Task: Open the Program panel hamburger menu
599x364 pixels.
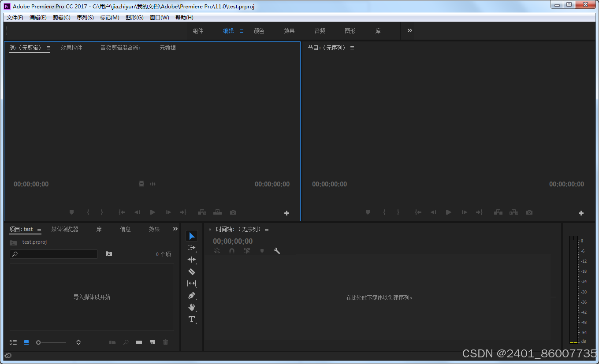Action: tap(352, 48)
